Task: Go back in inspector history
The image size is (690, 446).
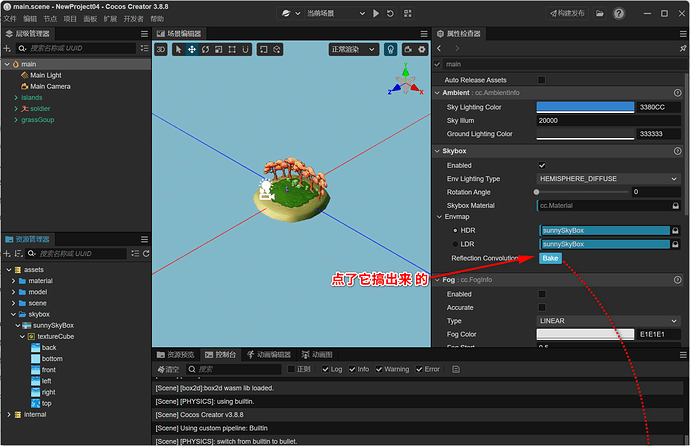Action: (439, 48)
